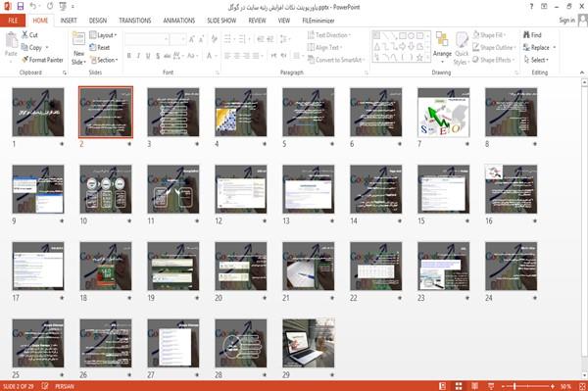
Task: Click Convert to SmartArt
Action: tap(336, 60)
